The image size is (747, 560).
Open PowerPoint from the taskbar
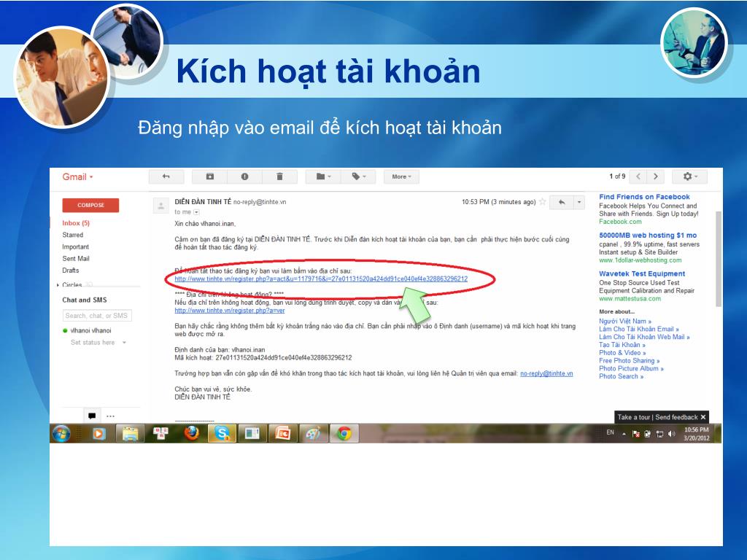click(x=283, y=434)
